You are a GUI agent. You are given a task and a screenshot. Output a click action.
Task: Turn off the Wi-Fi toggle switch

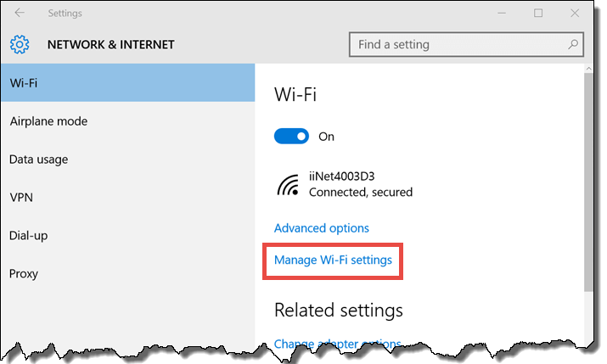pyautogui.click(x=291, y=136)
